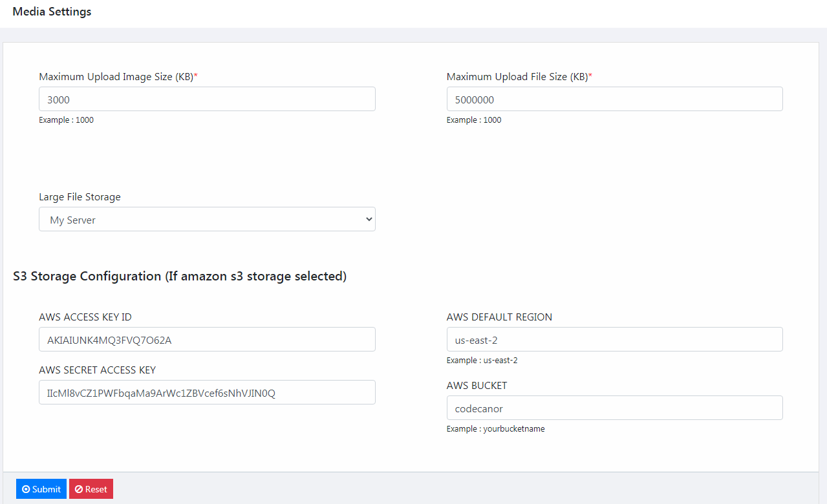Viewport: 827px width, 504px height.
Task: Click the S3 Storage Configuration heading
Action: 180,276
